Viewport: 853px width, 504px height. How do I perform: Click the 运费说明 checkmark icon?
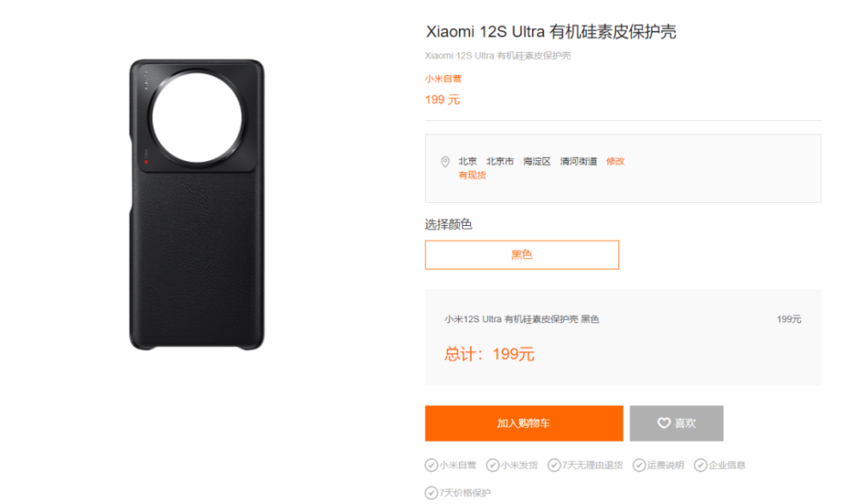click(x=639, y=466)
